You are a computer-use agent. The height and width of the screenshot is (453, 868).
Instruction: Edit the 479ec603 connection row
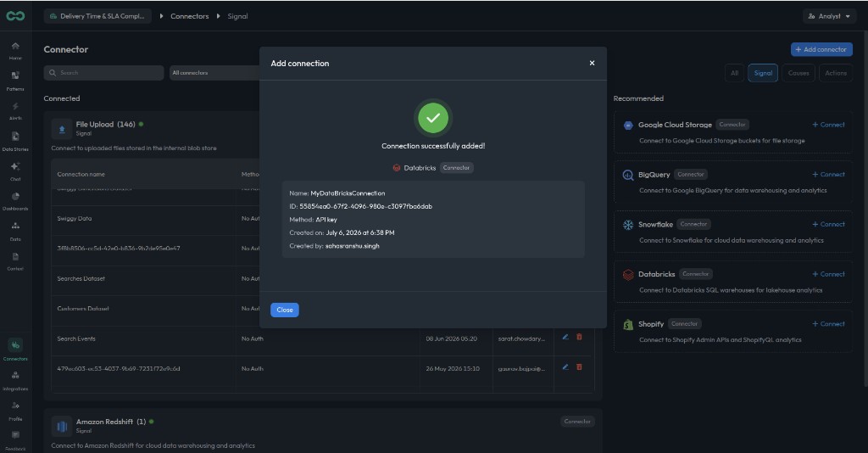565,366
